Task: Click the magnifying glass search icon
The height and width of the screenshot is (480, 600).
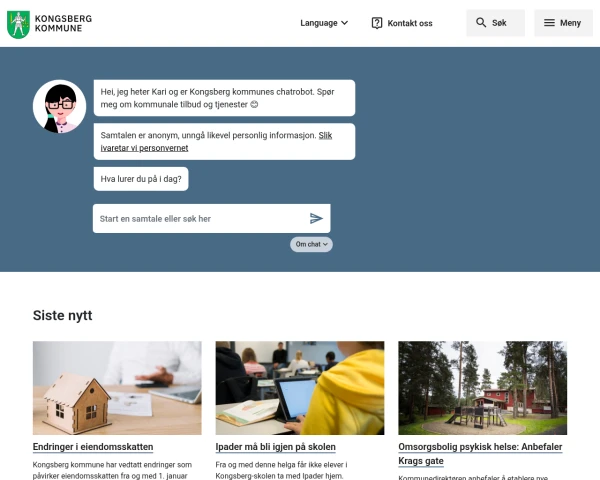Action: (x=481, y=23)
